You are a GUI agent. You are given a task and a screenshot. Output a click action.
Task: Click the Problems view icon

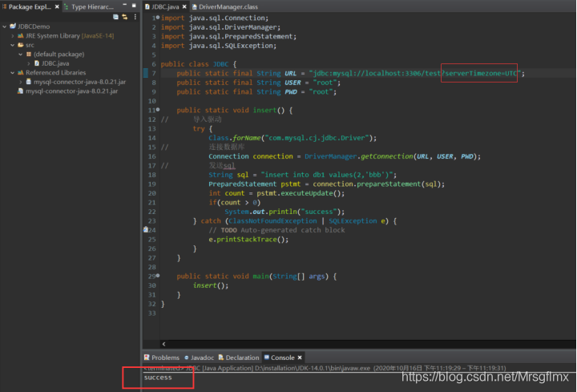coord(147,358)
